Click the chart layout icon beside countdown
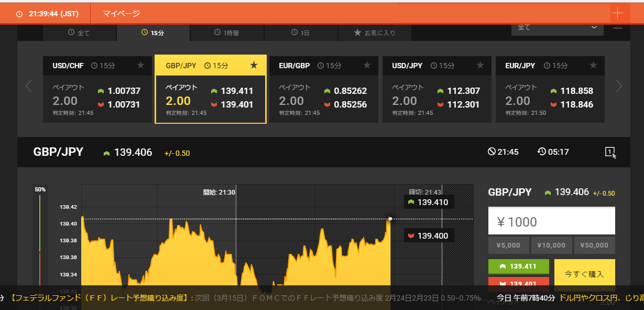This screenshot has height=310, width=644. [610, 152]
